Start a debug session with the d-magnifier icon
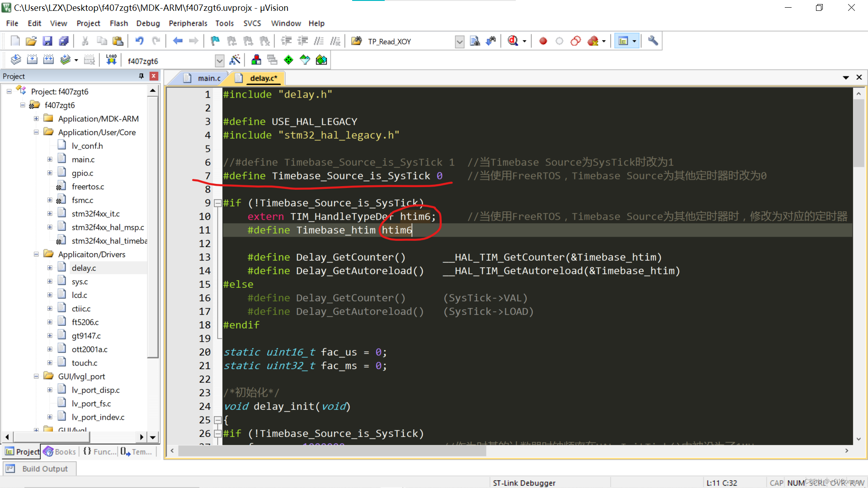The height and width of the screenshot is (488, 868). 513,41
